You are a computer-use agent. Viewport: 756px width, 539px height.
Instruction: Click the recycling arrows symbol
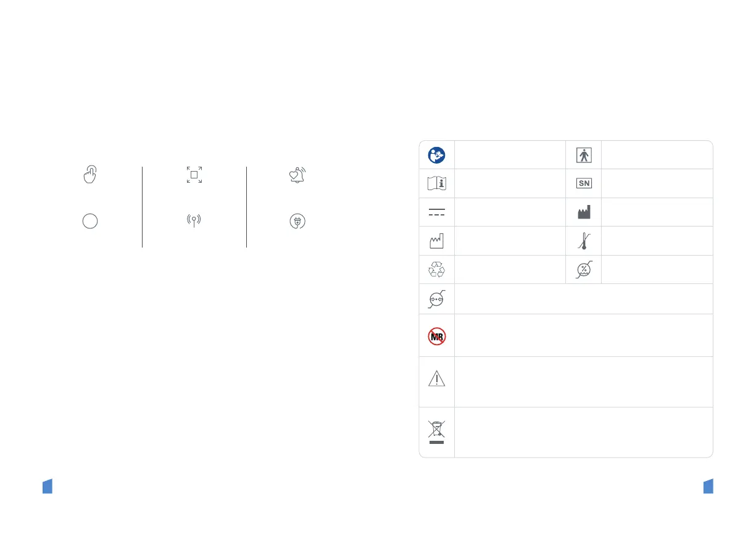pos(437,270)
